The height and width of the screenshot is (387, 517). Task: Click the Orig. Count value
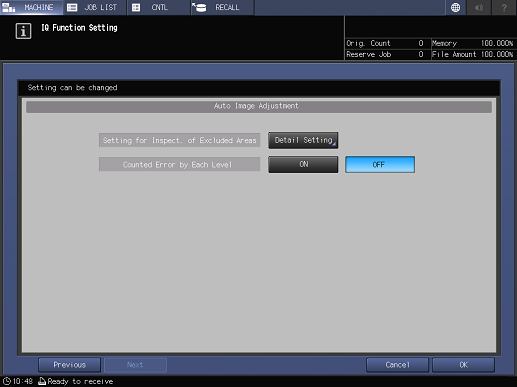coord(421,43)
